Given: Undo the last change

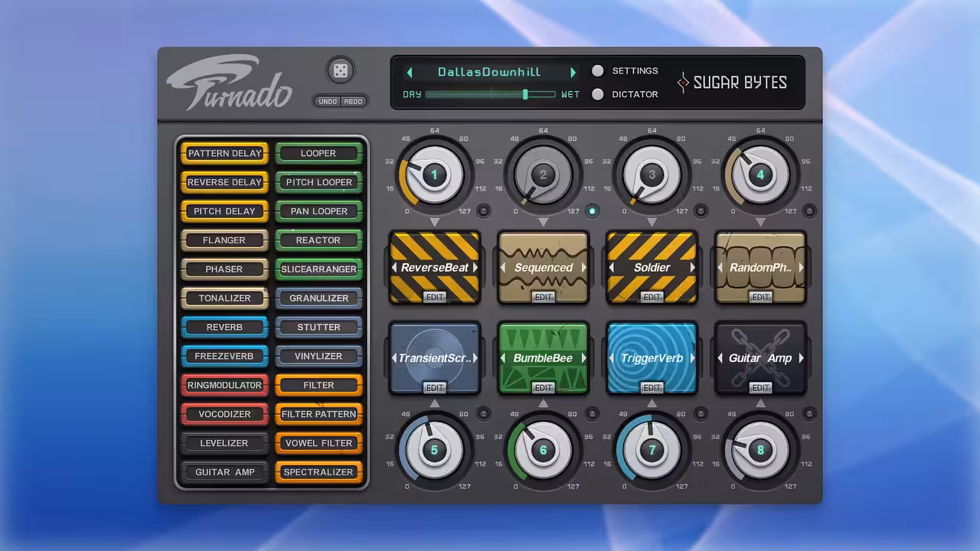Looking at the screenshot, I should point(328,102).
